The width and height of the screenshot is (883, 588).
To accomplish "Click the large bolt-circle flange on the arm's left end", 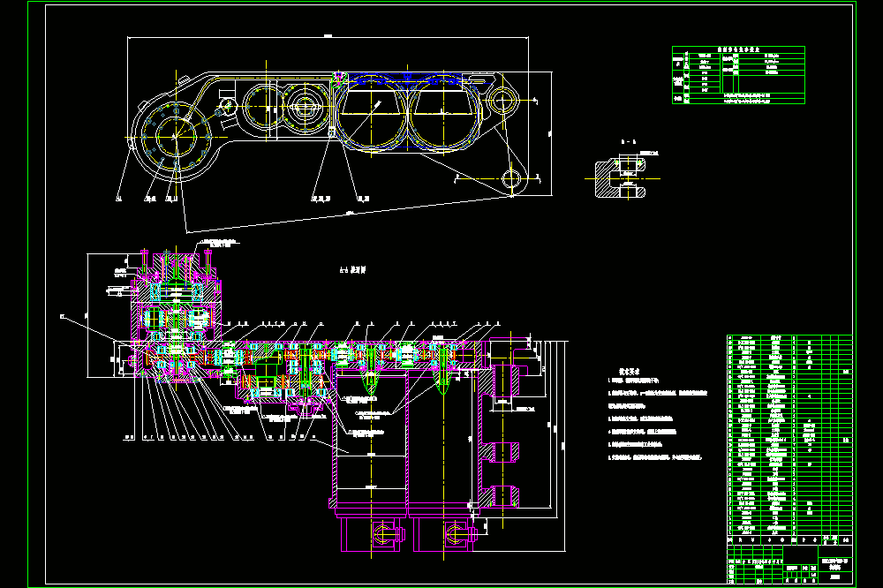I will tap(176, 136).
